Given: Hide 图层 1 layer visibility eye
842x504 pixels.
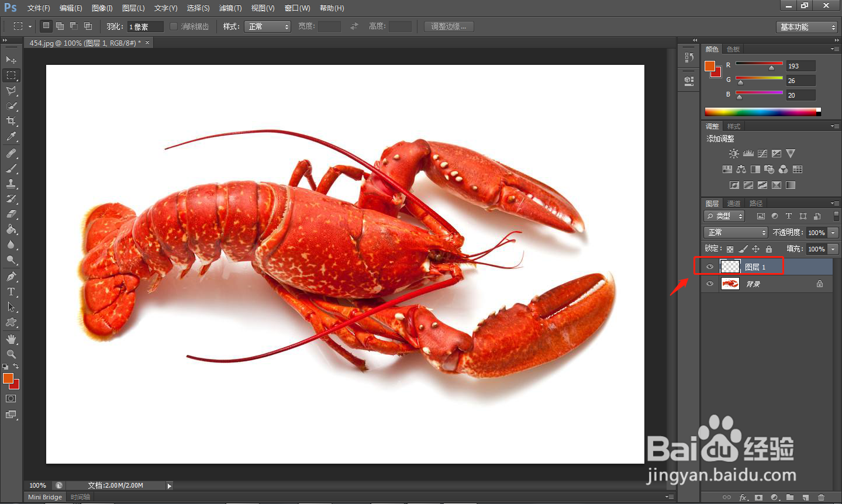Looking at the screenshot, I should tap(710, 267).
